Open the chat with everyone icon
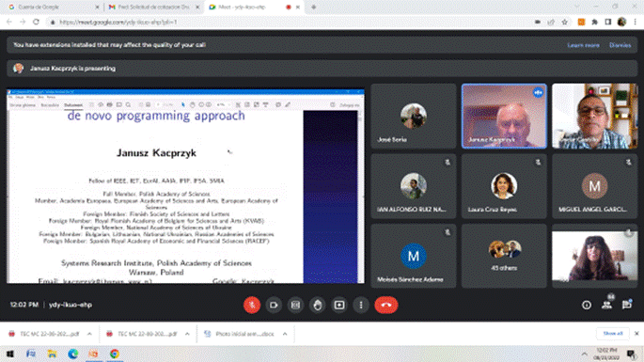The width and height of the screenshot is (644, 362). coord(627,305)
